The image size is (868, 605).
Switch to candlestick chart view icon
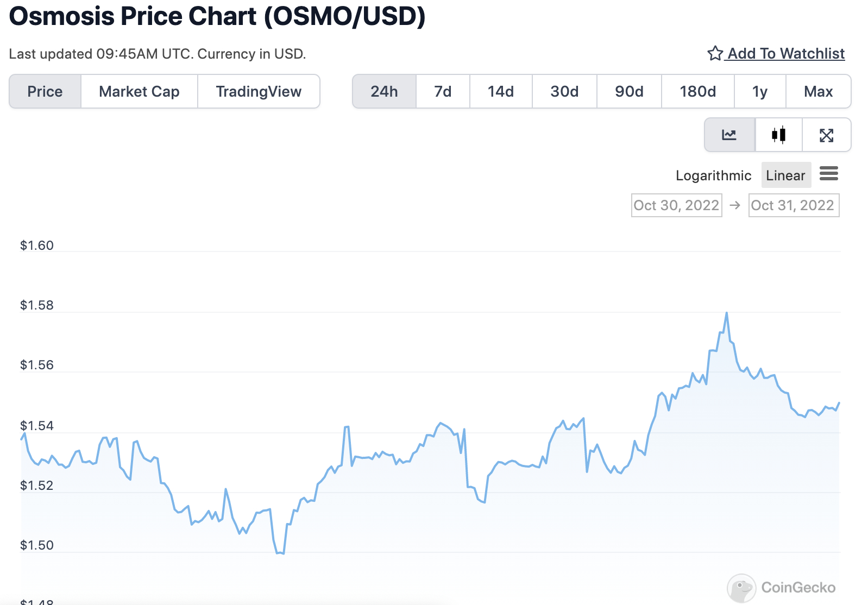coord(778,135)
